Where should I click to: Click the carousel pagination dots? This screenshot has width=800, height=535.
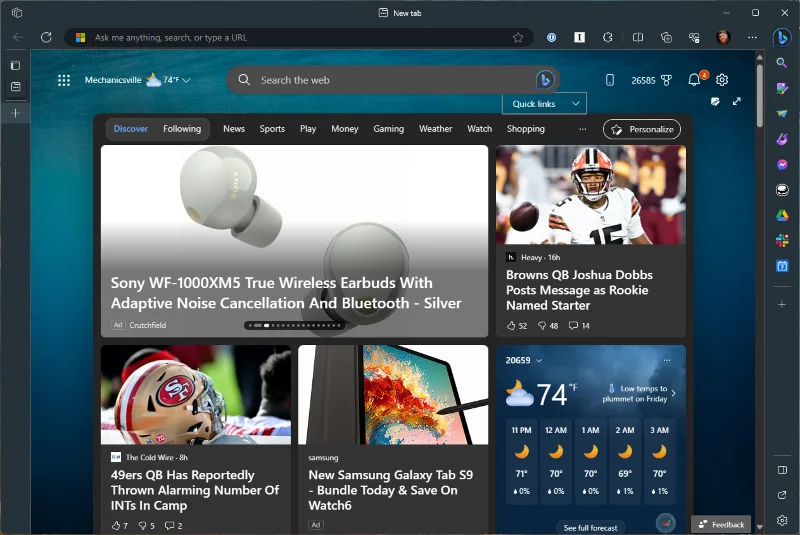click(294, 325)
